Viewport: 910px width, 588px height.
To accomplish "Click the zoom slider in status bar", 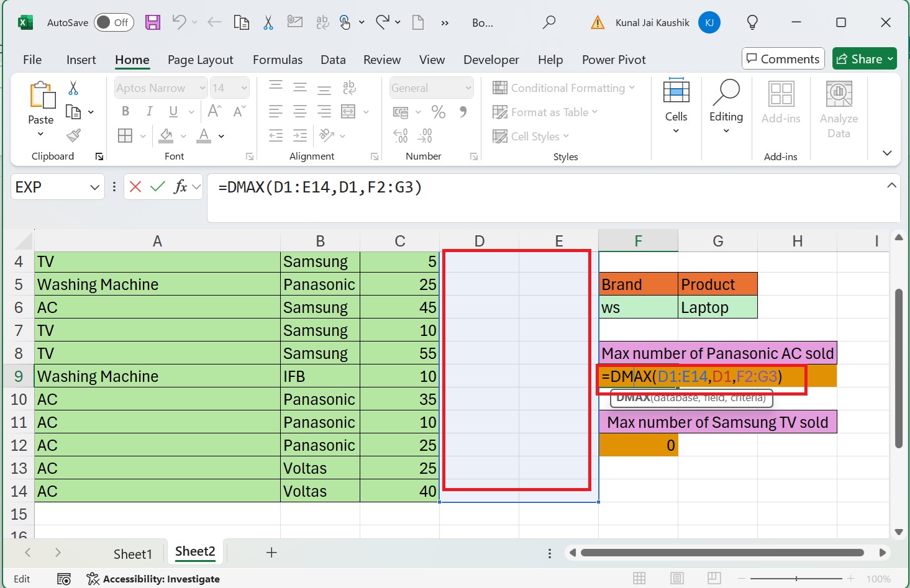I will pyautogui.click(x=796, y=579).
